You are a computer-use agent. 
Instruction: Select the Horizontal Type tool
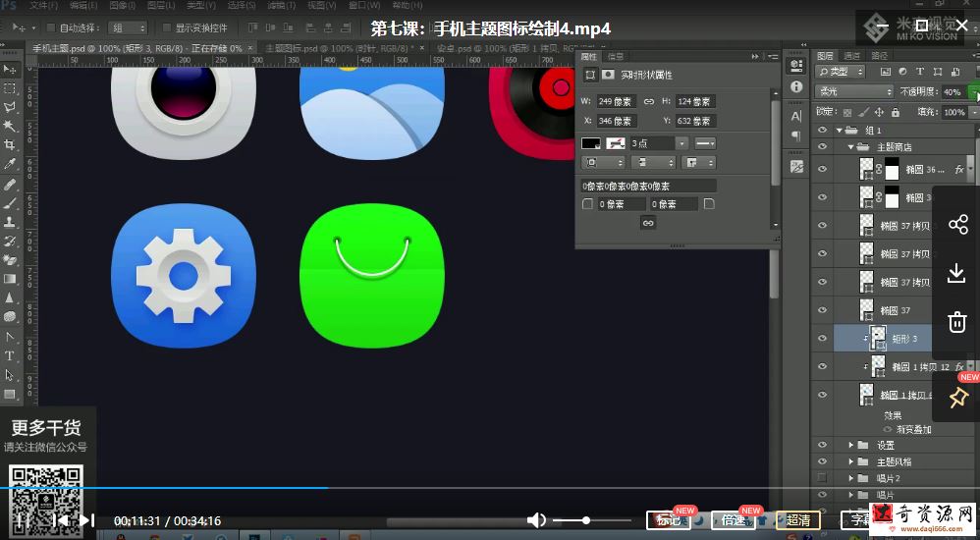click(x=10, y=355)
